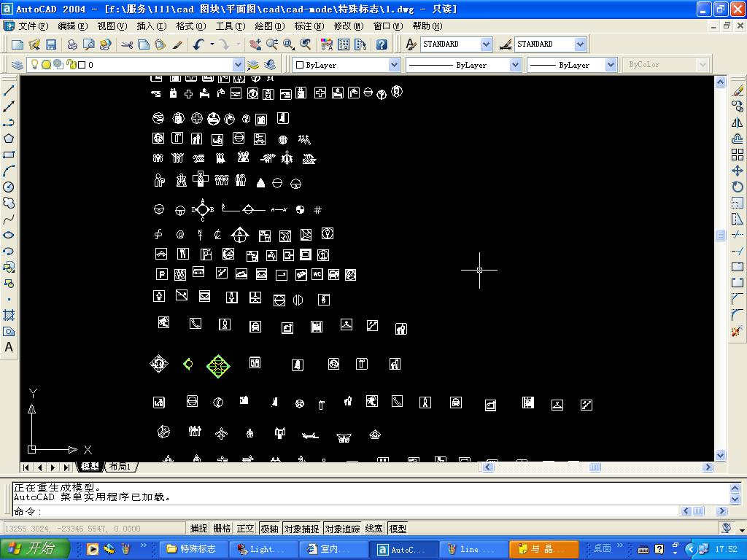Viewport: 747px width, 560px height.
Task: Toggle 捕捉 snap mode in status bar
Action: click(198, 529)
